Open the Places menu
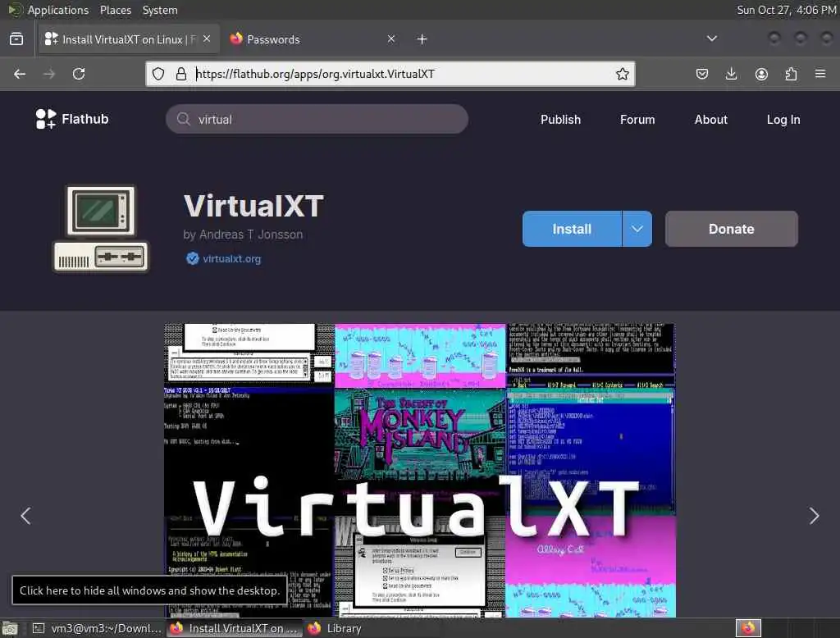The image size is (840, 638). [115, 10]
